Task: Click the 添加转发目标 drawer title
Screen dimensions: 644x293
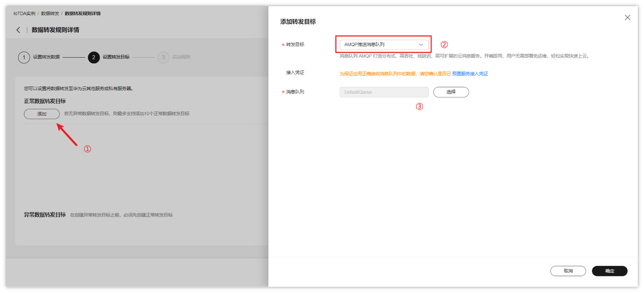Action: (x=298, y=22)
